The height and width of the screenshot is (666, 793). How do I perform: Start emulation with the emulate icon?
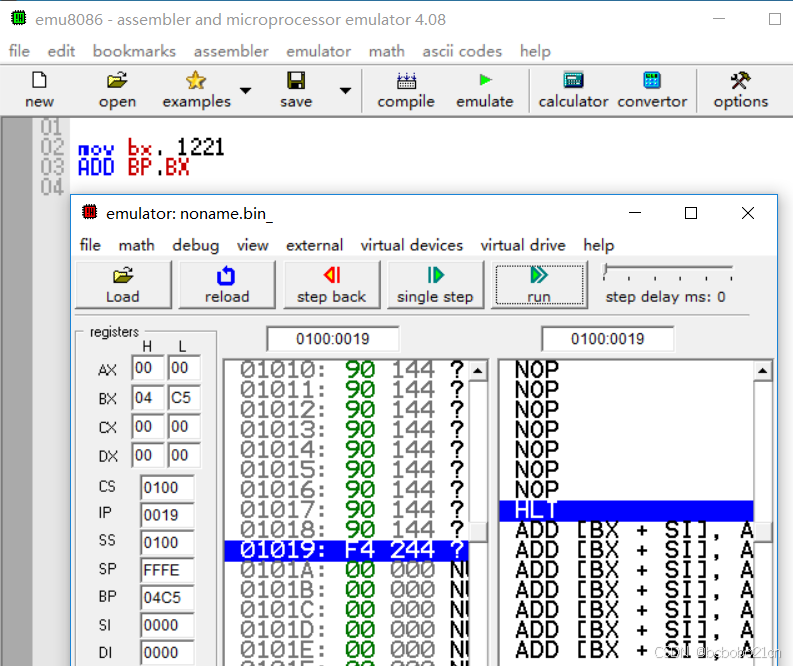(x=485, y=80)
